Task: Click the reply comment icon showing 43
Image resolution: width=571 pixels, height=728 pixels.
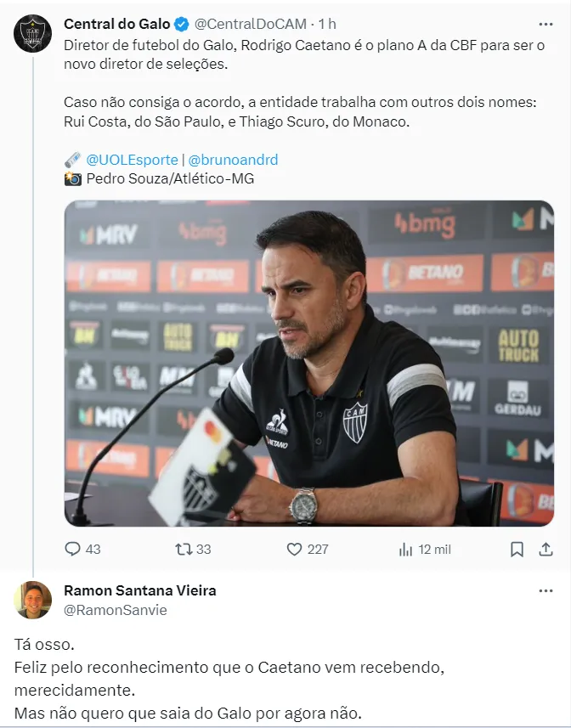Action: pos(82,550)
